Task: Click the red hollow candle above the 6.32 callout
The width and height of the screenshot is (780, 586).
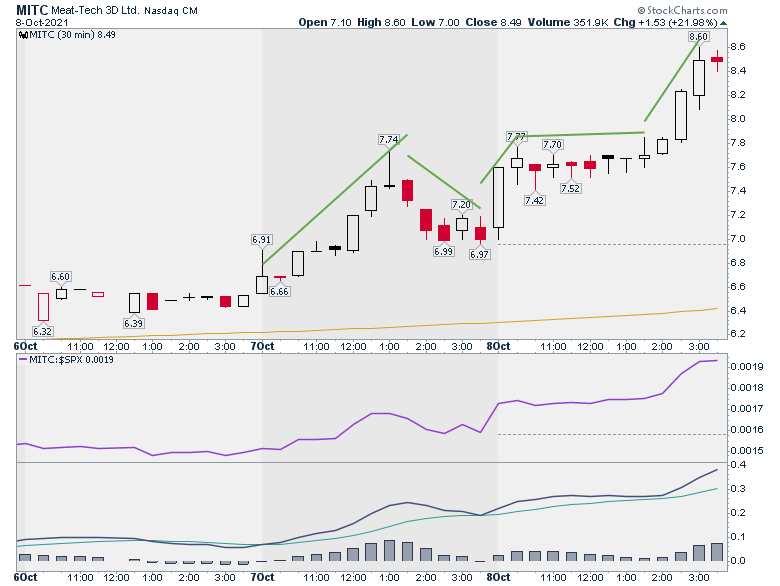Action: (43, 307)
